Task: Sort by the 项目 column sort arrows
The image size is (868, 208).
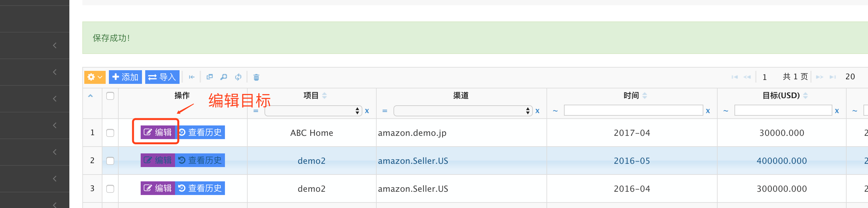Action: [324, 96]
